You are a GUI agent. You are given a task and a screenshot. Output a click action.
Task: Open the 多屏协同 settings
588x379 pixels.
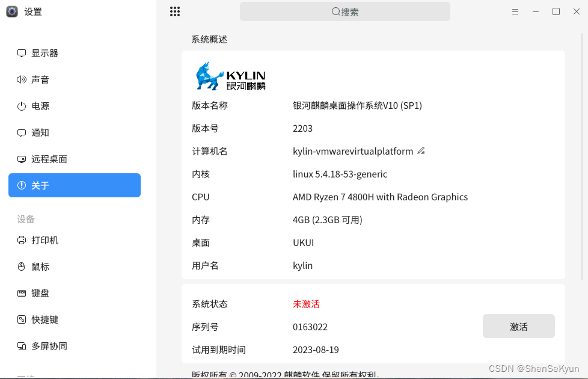pyautogui.click(x=74, y=346)
